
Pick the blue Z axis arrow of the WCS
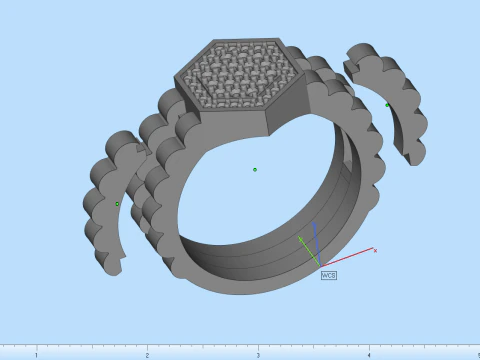click(317, 244)
